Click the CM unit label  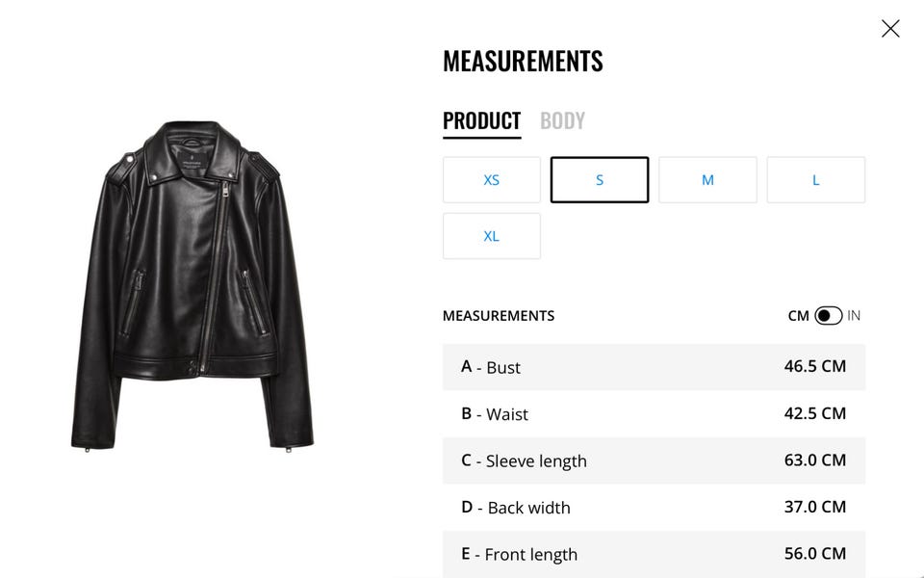coord(798,316)
